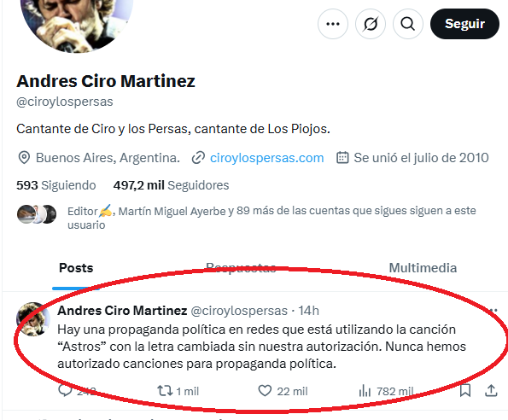508x420 pixels.
Task: Share the post with upload arrow icon
Action: 491,390
